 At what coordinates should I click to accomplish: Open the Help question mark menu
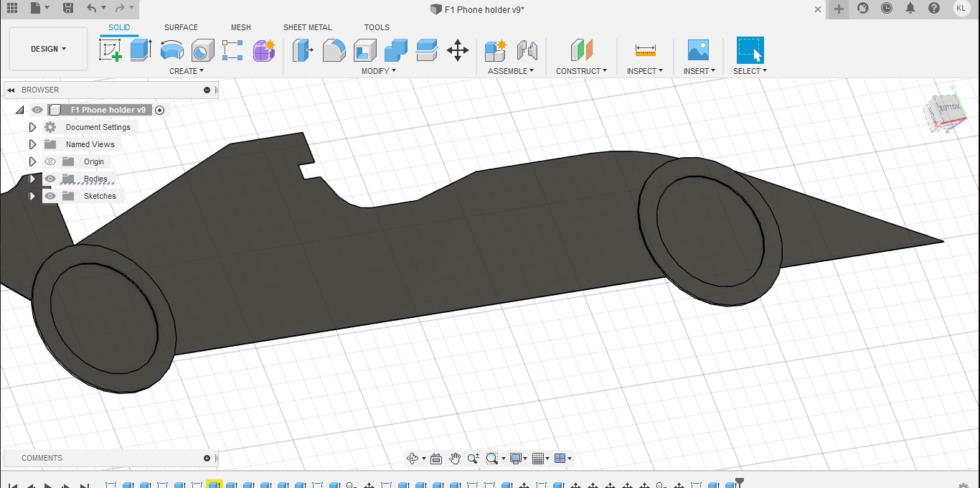934,9
